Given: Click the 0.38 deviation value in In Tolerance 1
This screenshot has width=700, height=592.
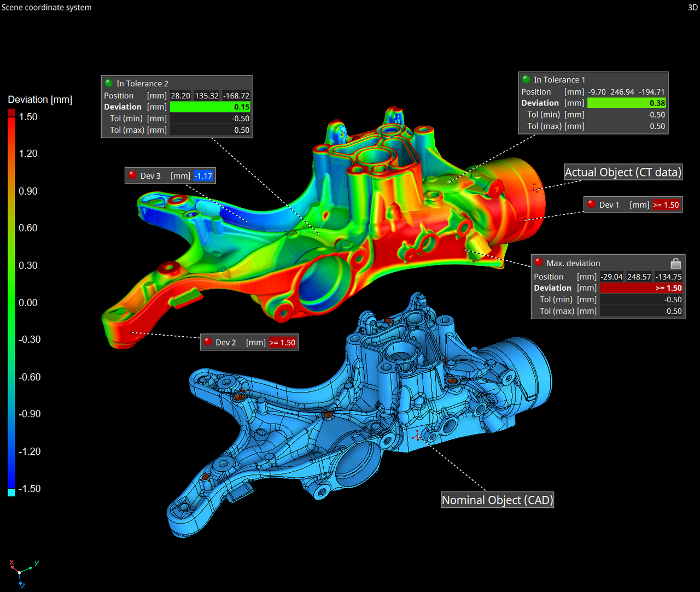Looking at the screenshot, I should [x=627, y=103].
